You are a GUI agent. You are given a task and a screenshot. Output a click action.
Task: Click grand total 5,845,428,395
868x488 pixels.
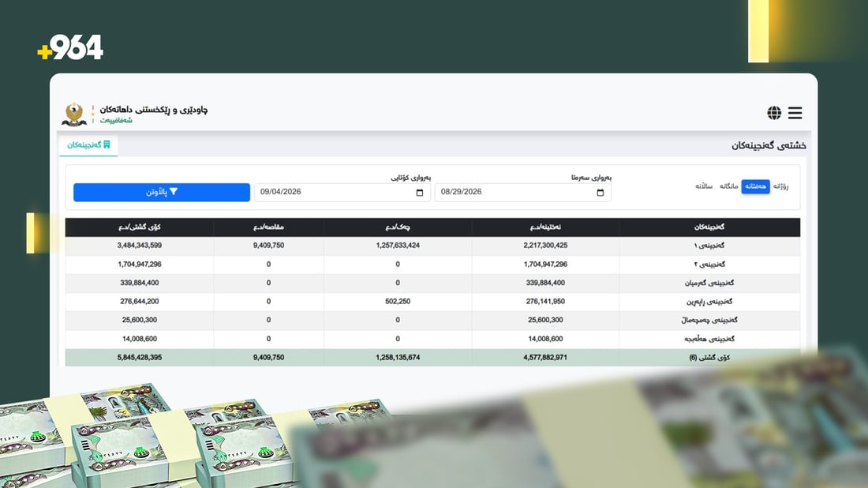[x=140, y=358]
